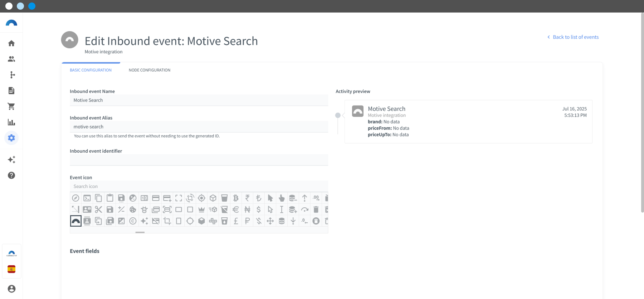Select the pointing hand cursor event icon

pyautogui.click(x=282, y=198)
